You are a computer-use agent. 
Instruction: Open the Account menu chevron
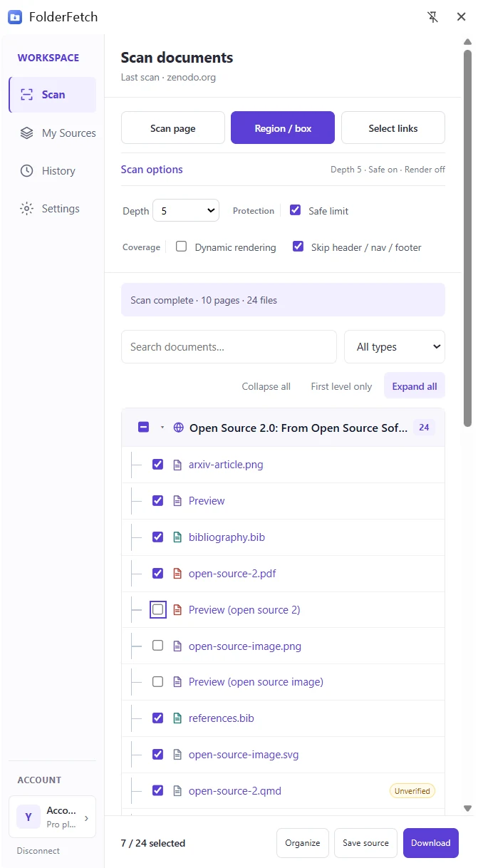[87, 818]
